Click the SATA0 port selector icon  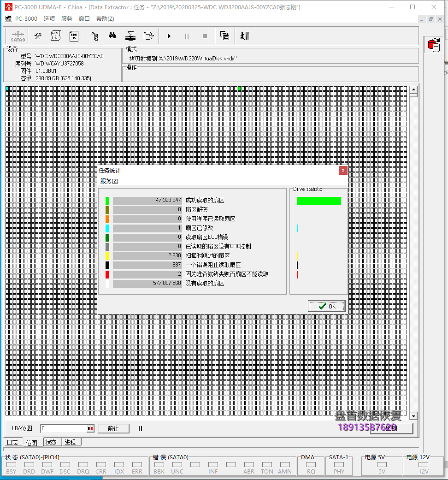[18, 36]
